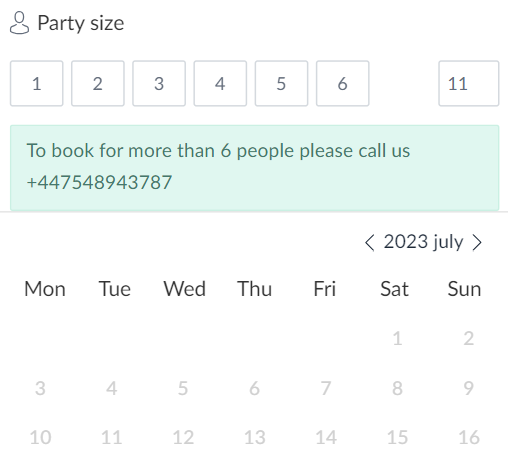This screenshot has width=508, height=464.
Task: Select party size 3
Action: click(159, 83)
